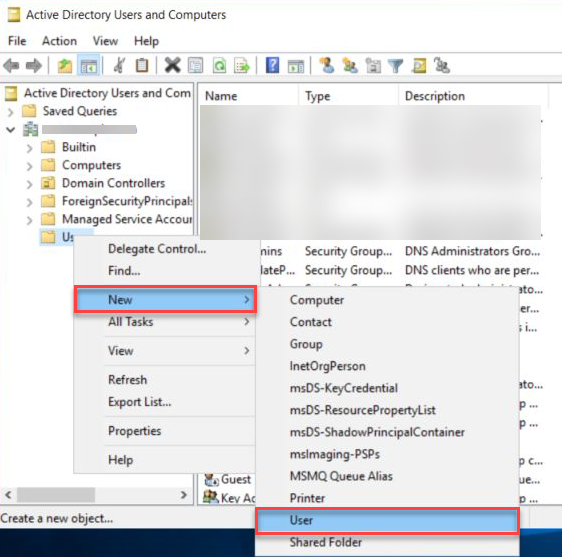Click Add to group toolbar icon

coord(442,66)
